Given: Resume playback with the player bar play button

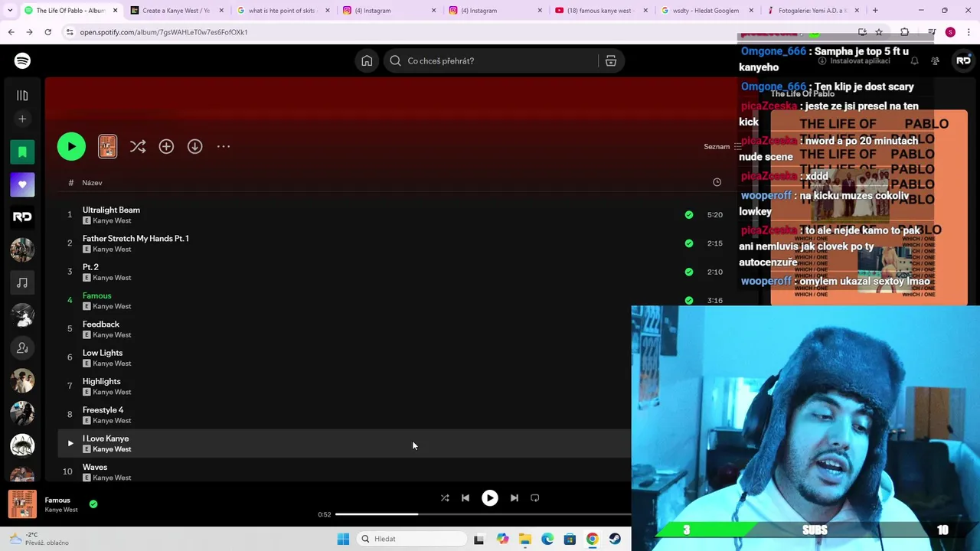Looking at the screenshot, I should point(490,497).
